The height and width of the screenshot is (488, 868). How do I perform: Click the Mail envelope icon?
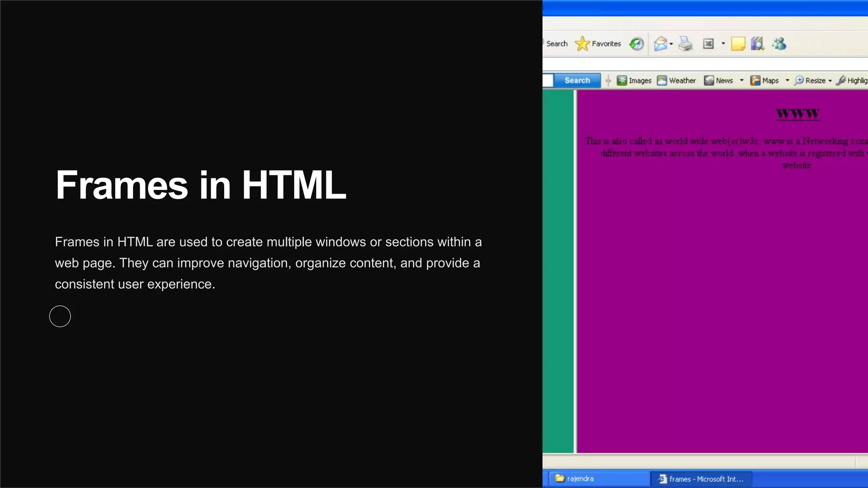point(660,44)
